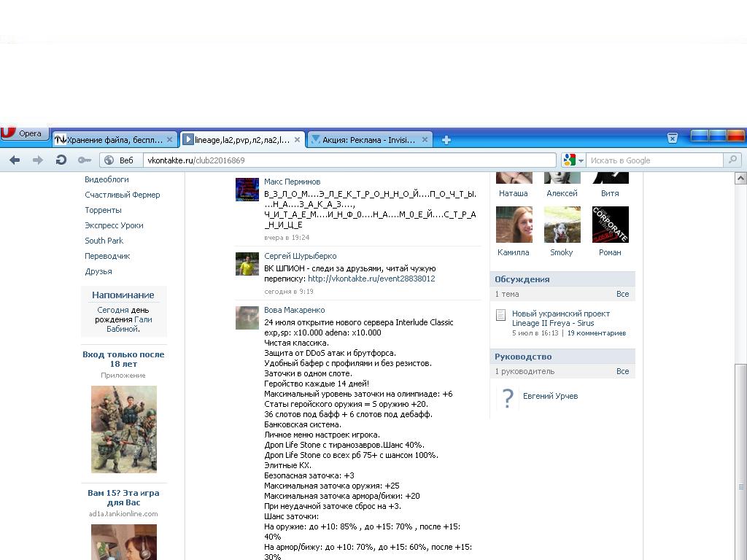Show all discussions via Все link

point(622,294)
